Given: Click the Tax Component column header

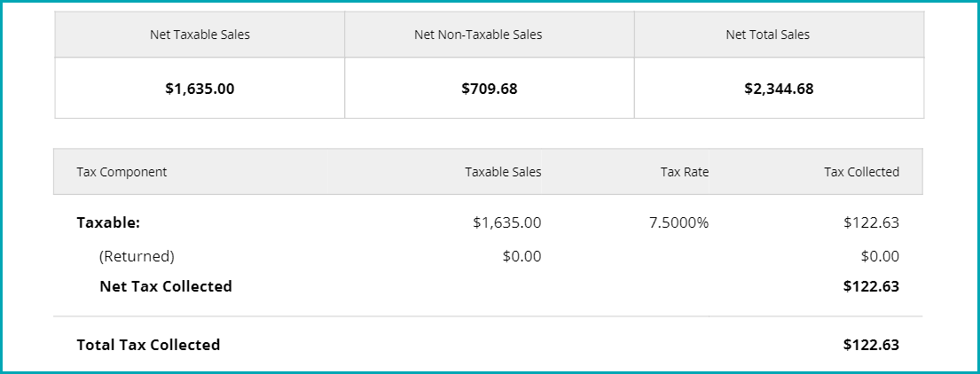Looking at the screenshot, I should pyautogui.click(x=122, y=172).
